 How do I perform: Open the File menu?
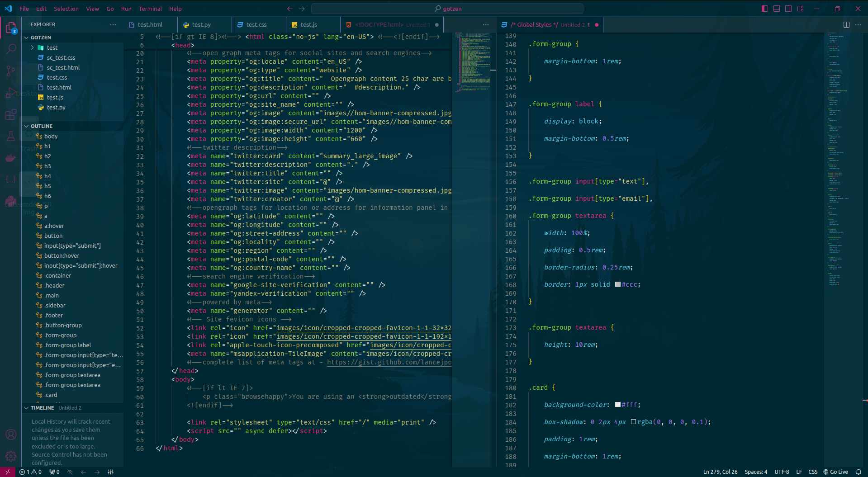point(24,9)
